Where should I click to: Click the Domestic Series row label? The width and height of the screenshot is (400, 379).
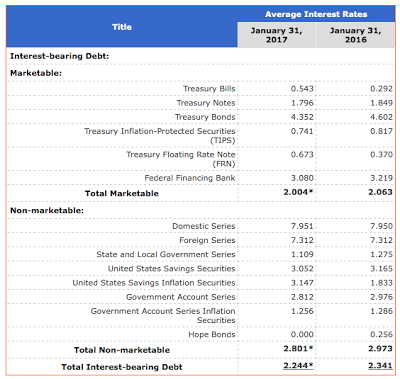[x=204, y=226]
